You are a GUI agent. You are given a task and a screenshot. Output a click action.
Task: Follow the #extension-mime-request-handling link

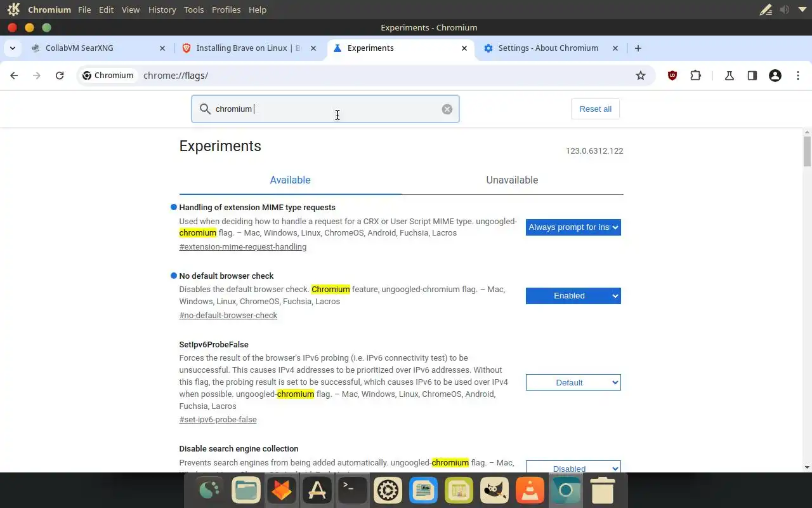[243, 247]
